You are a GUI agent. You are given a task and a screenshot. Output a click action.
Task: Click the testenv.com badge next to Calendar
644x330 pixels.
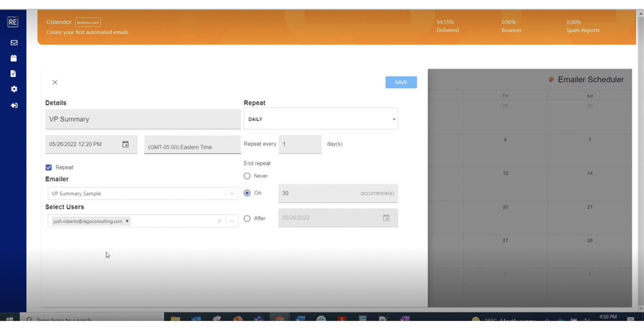coord(88,22)
